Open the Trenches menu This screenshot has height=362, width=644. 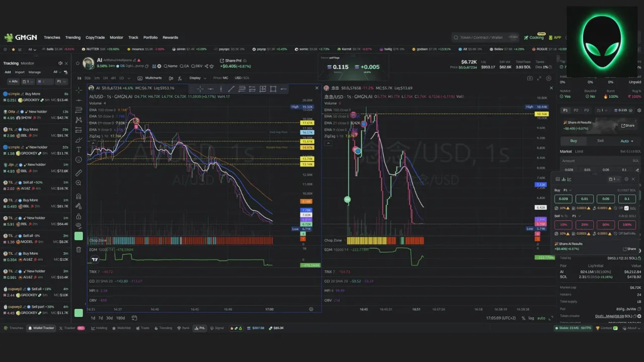[x=52, y=37]
